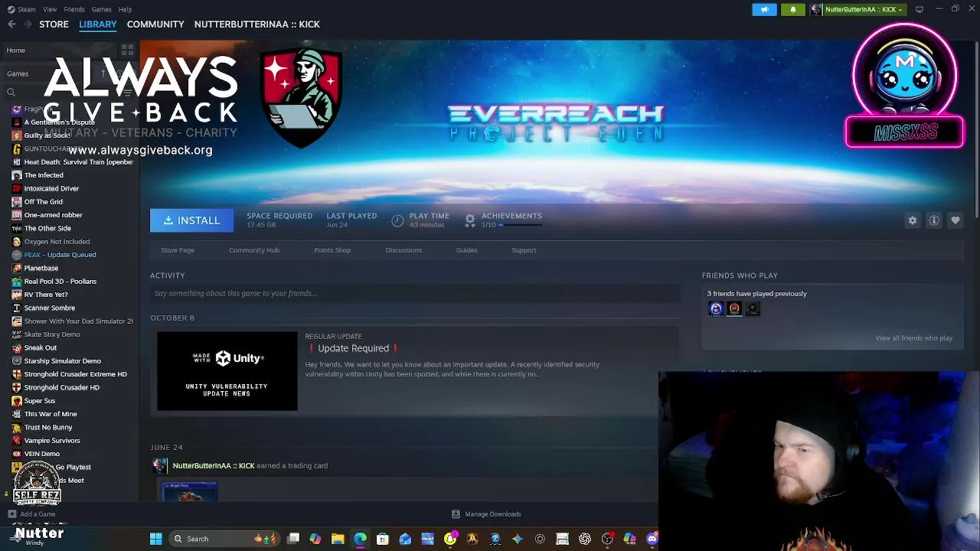Screen dimensions: 980x551
Task: Click the second friend avatar
Action: pyautogui.click(x=734, y=309)
